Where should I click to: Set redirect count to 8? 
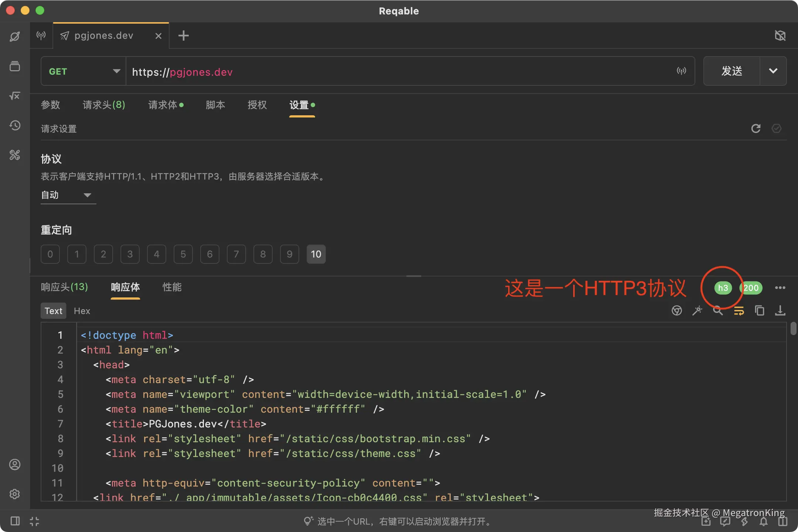[x=263, y=254]
